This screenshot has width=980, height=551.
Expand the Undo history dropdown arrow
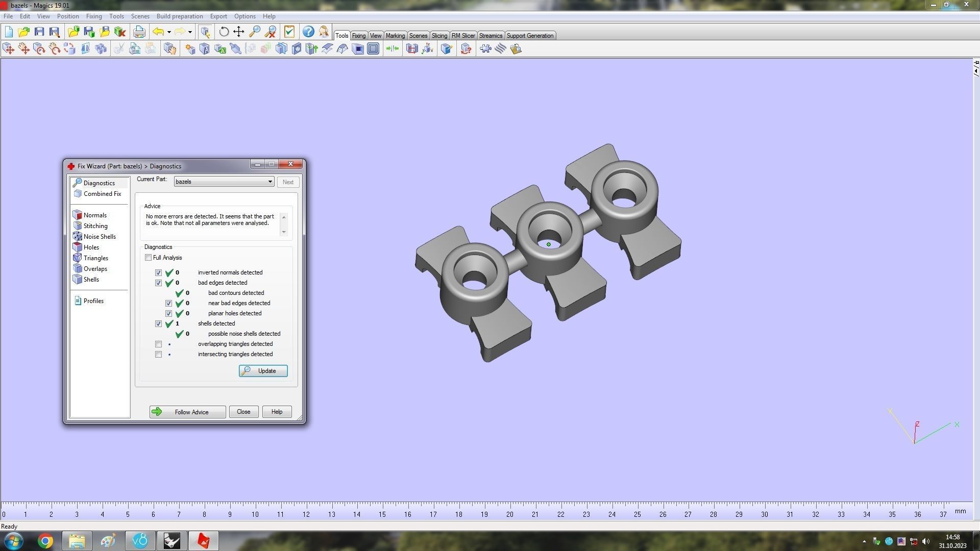[x=169, y=32]
